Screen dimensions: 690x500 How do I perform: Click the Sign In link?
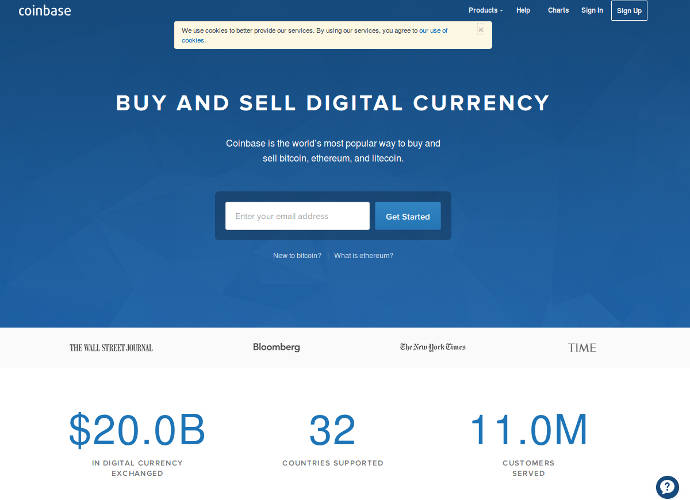(x=592, y=10)
